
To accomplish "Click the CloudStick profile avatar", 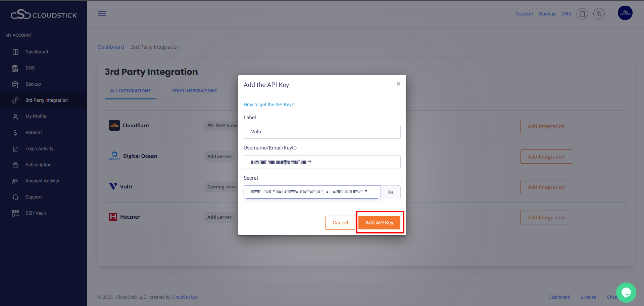I will tap(625, 13).
